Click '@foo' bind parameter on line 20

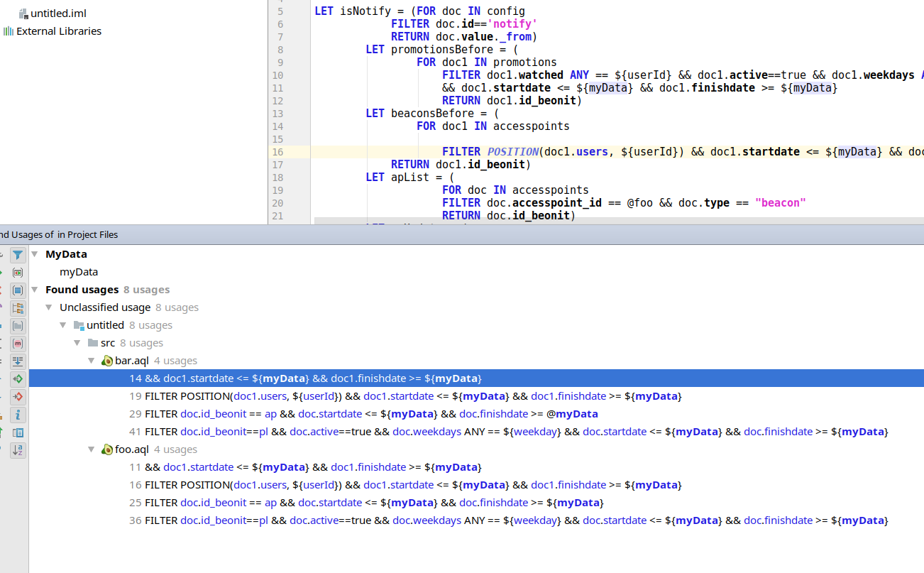(x=640, y=203)
